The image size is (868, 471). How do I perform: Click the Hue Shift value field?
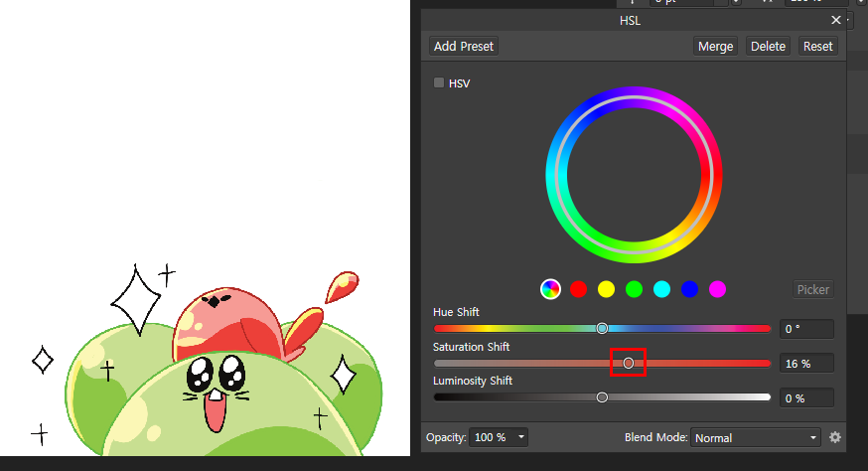(x=806, y=329)
